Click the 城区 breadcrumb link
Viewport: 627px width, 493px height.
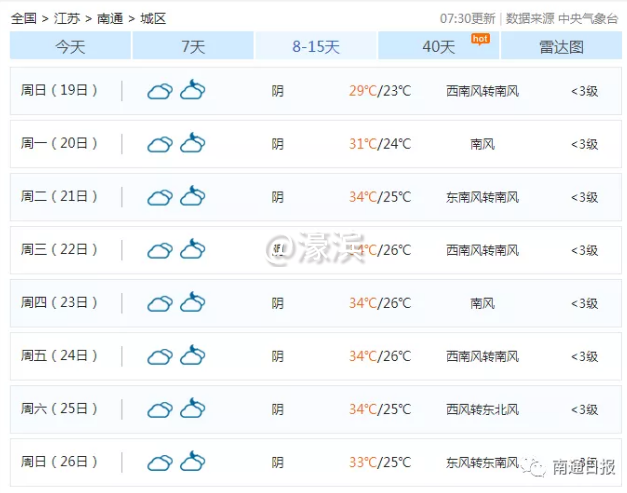[153, 18]
